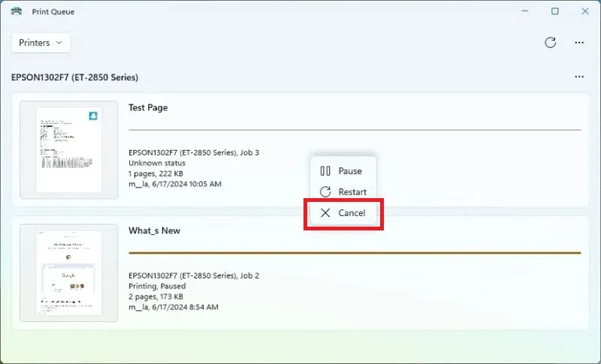Click the '2 pages, 173 KB' text
Screen dimensions: 601x364
156,296
